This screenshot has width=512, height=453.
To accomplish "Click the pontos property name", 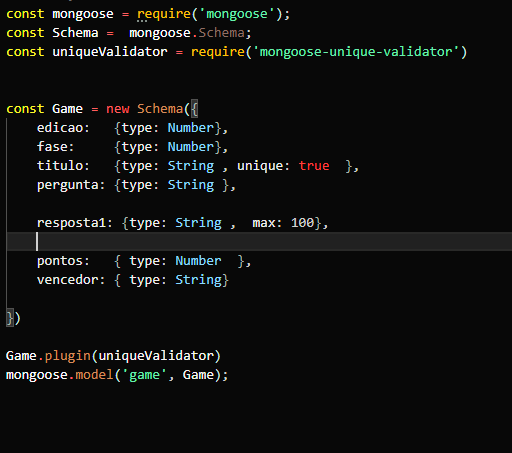I will (63, 261).
